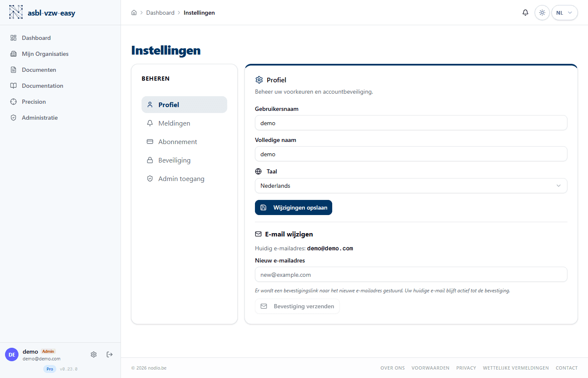
Task: Select Precision in the sidebar
Action: tap(60, 102)
